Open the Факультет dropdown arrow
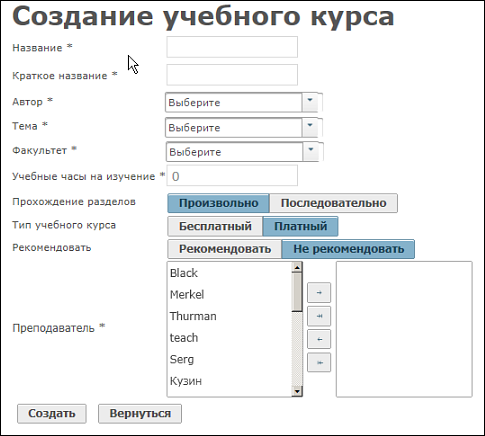Viewport: 485px width, 436px height. coord(311,152)
